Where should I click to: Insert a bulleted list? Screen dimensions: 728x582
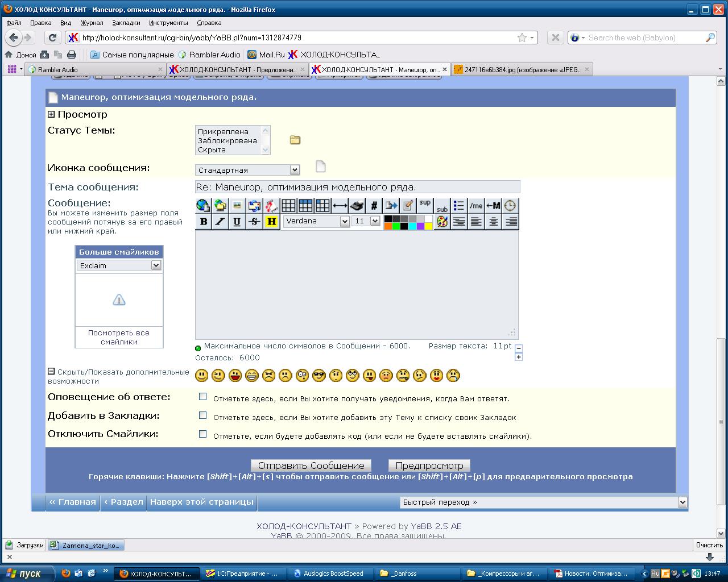click(x=459, y=205)
